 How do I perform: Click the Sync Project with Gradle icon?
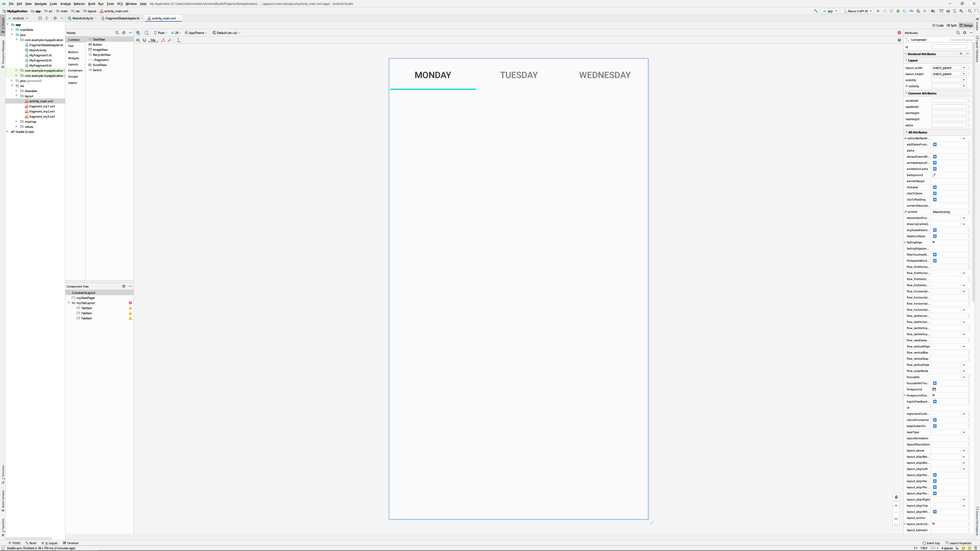[948, 11]
